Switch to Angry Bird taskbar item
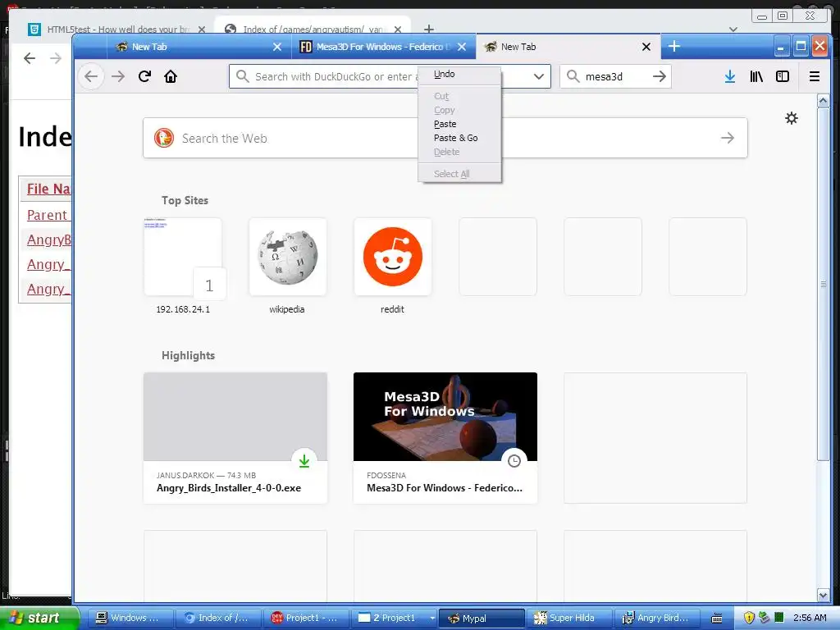The image size is (840, 630). pyautogui.click(x=657, y=618)
